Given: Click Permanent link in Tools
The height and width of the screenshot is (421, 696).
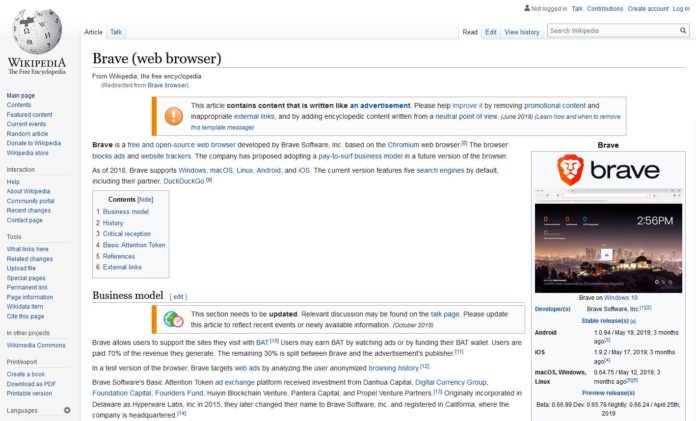Looking at the screenshot, I should 27,287.
